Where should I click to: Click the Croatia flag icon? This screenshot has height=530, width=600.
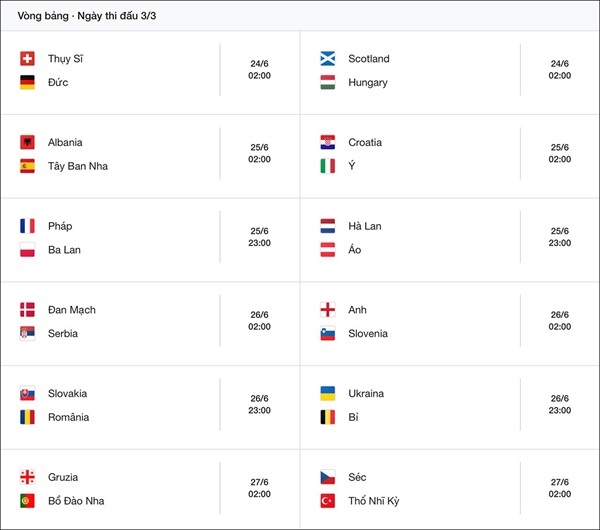[x=327, y=143]
